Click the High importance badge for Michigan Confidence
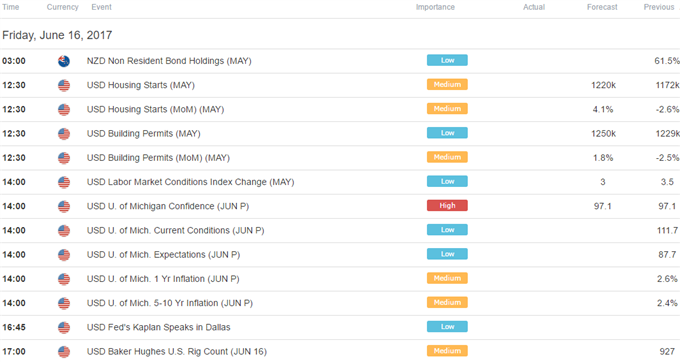 click(x=447, y=205)
